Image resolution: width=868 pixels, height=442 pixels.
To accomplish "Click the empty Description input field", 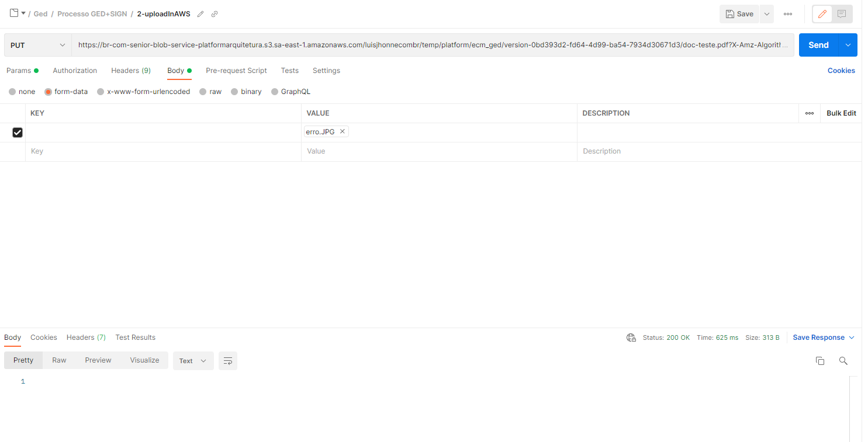I will tap(719, 151).
